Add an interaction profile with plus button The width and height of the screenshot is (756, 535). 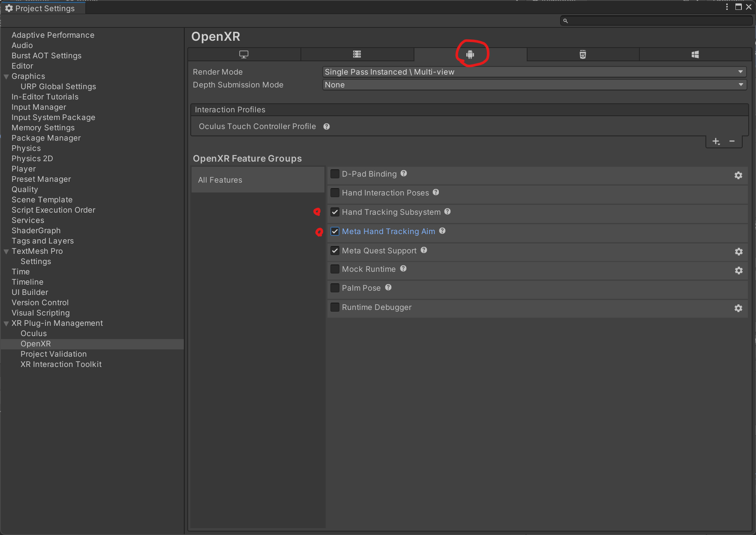716,141
